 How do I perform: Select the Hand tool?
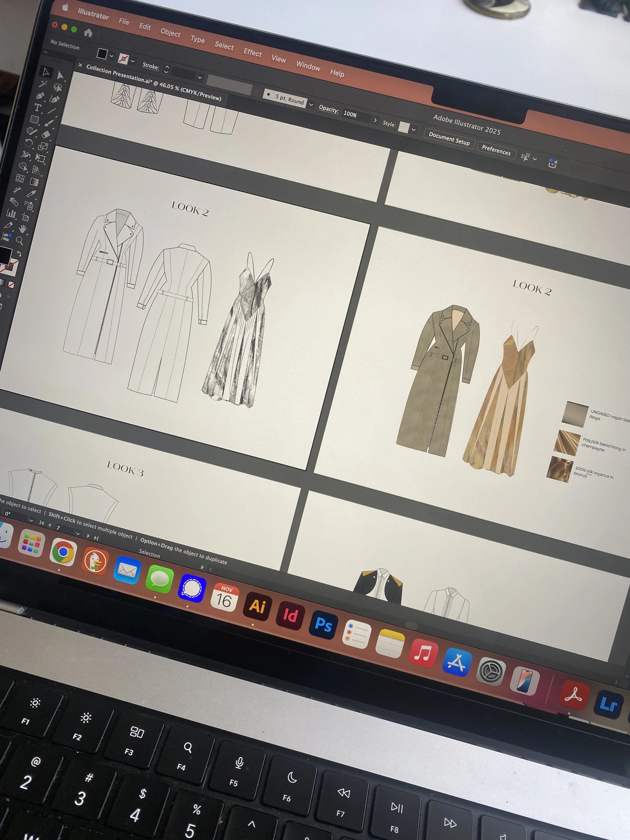23,229
